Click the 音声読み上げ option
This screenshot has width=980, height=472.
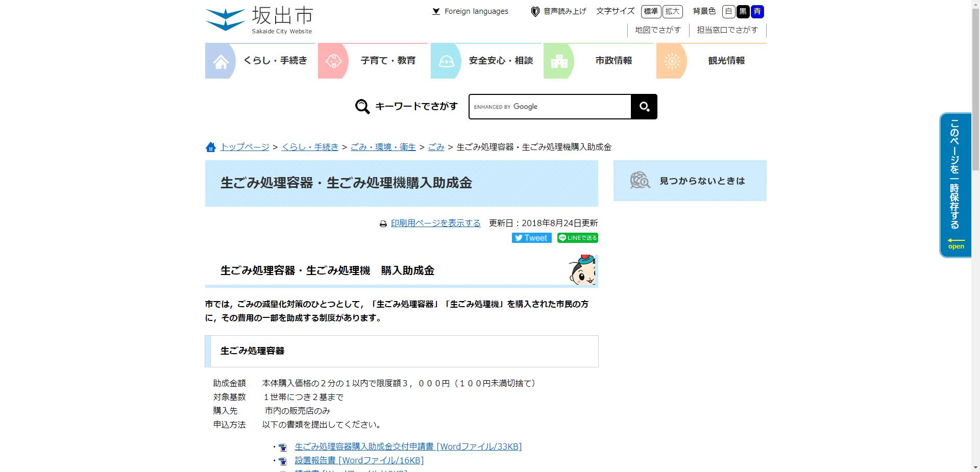point(558,11)
